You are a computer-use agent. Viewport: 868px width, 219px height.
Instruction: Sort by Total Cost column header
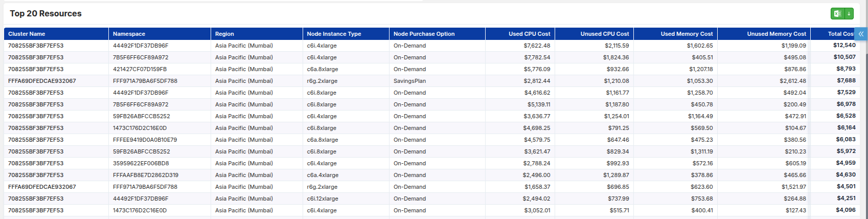pos(840,34)
